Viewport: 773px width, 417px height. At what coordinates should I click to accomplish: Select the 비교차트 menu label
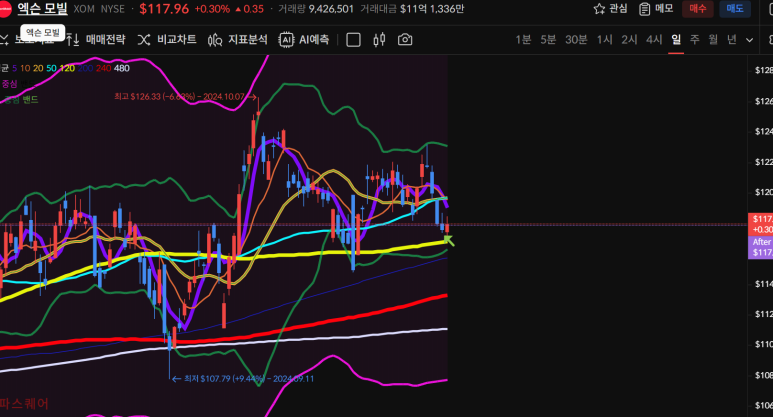176,39
